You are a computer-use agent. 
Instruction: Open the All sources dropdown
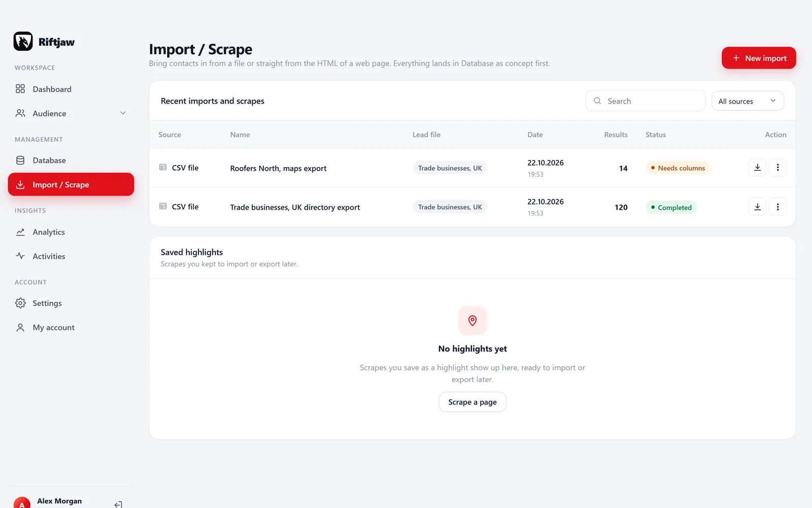[x=748, y=101]
